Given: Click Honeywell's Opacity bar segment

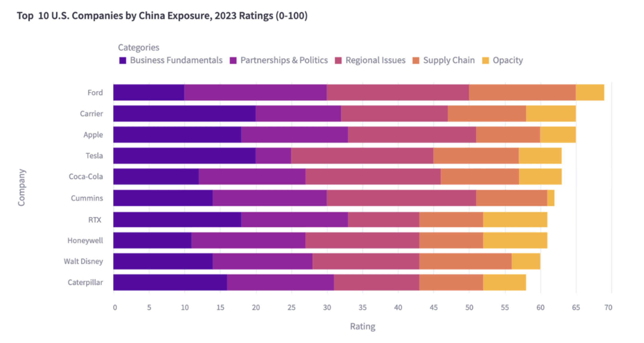Looking at the screenshot, I should pyautogui.click(x=515, y=240).
